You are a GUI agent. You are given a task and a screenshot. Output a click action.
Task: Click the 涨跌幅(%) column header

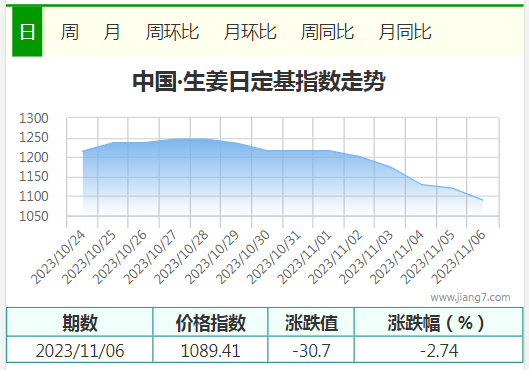click(x=439, y=322)
